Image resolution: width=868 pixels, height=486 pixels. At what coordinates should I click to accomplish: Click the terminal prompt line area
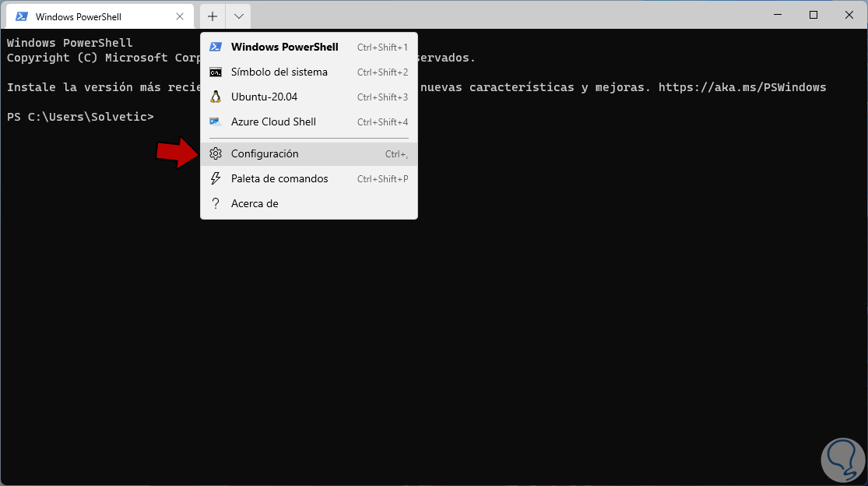point(81,117)
